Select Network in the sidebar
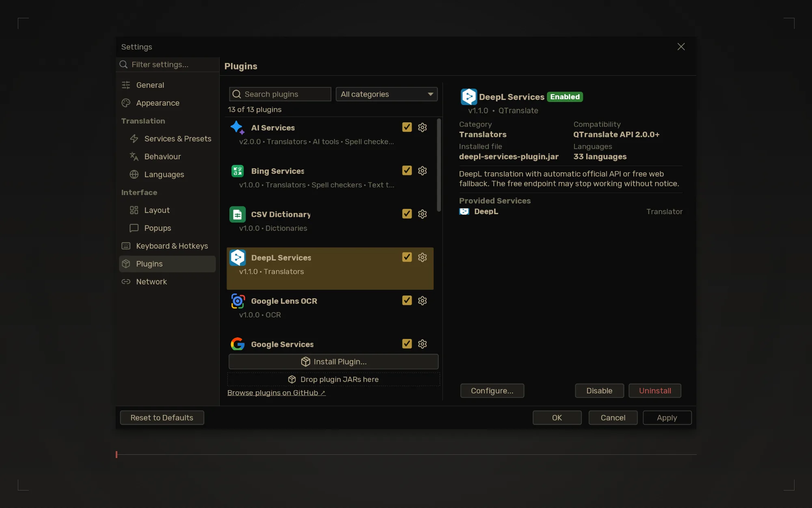 (x=167, y=282)
